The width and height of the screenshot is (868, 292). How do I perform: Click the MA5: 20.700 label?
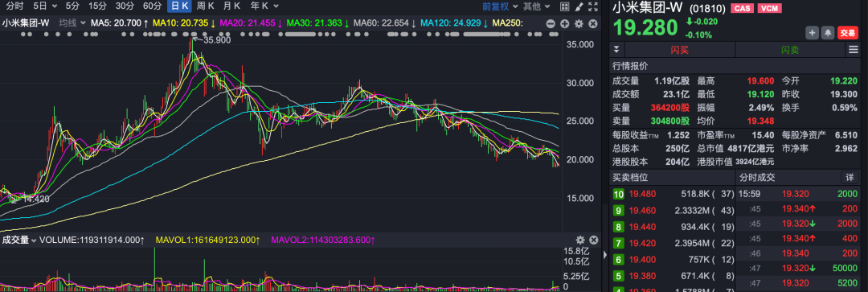pyautogui.click(x=119, y=23)
